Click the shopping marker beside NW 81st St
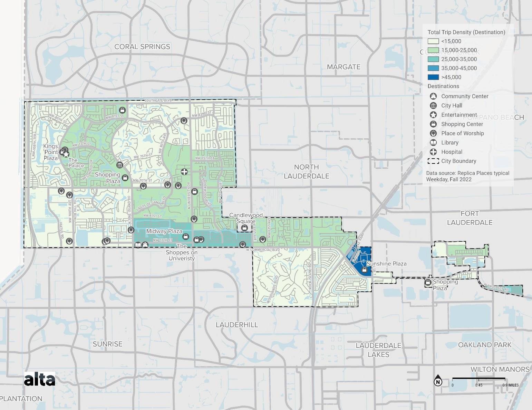Screen dimensions: 532x410 pyautogui.click(x=122, y=110)
